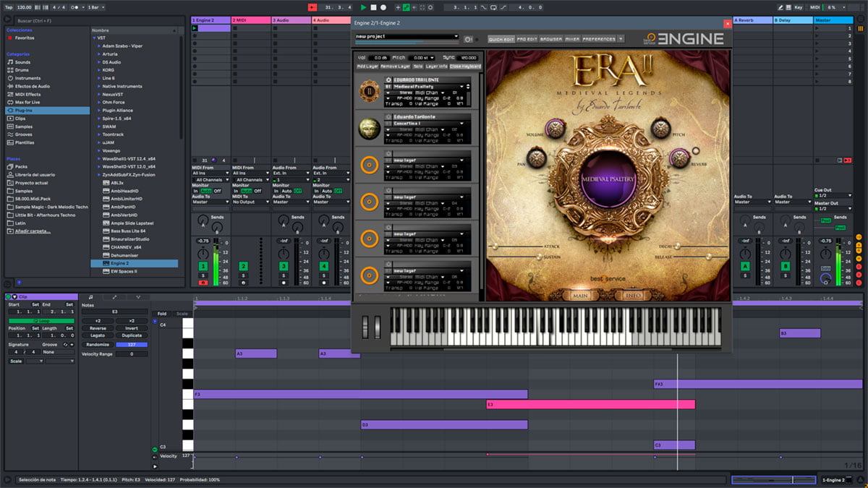Select the 2 MIDI track header

251,20
